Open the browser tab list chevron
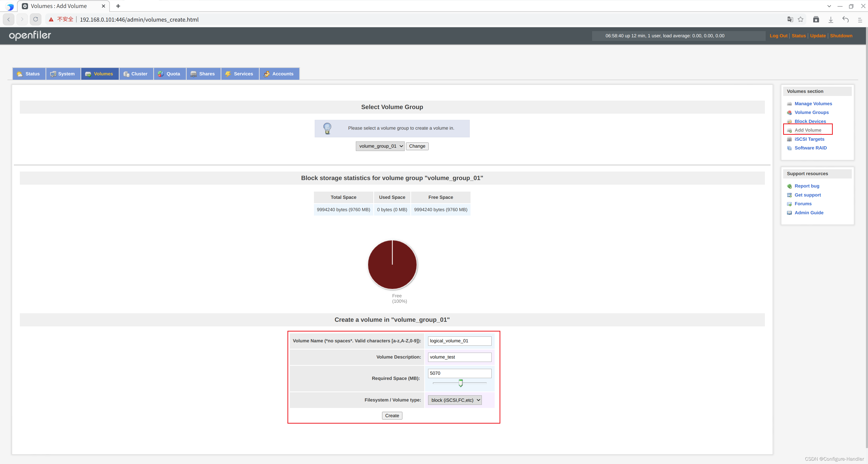The image size is (868, 464). 829,6
